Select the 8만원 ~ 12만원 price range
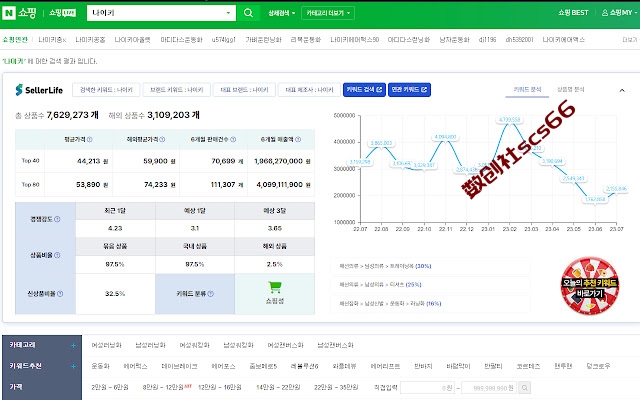 pyautogui.click(x=164, y=387)
